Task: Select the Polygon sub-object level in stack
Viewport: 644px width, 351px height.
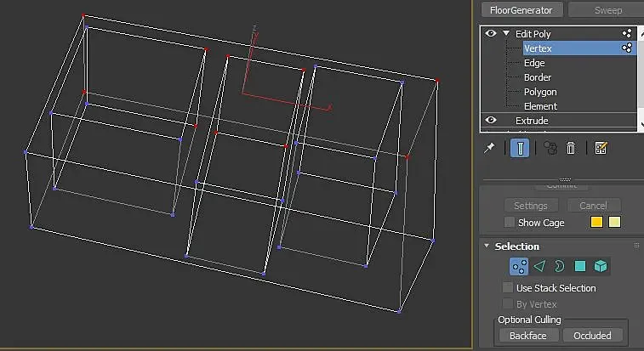Action: point(540,92)
